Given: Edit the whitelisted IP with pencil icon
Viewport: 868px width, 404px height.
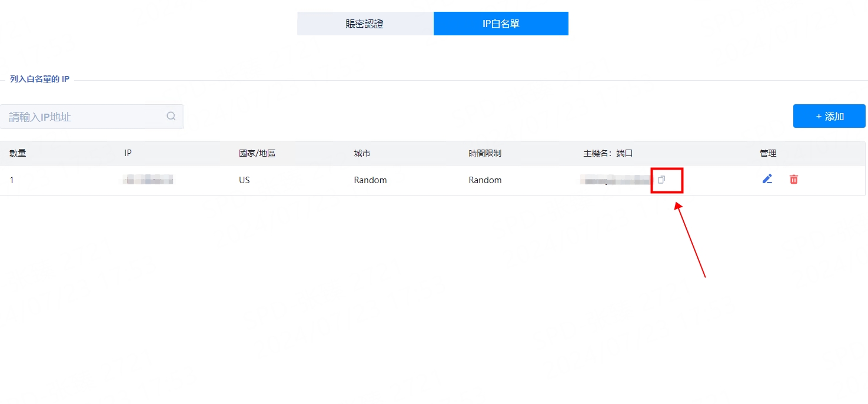Looking at the screenshot, I should [x=767, y=179].
